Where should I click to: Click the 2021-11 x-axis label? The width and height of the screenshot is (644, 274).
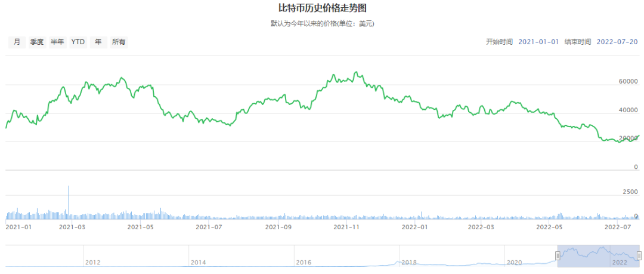tap(347, 227)
